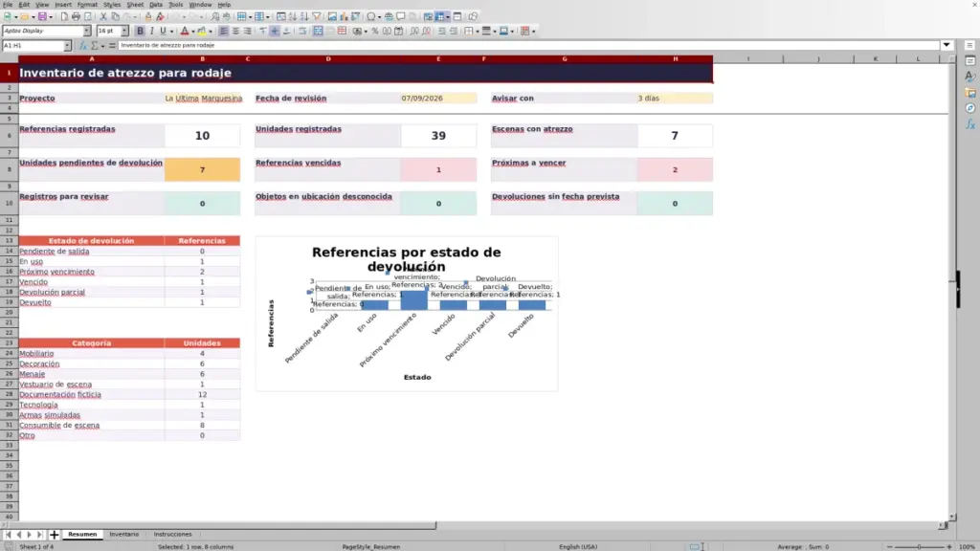The height and width of the screenshot is (551, 980).
Task: Click the zoom slider in status bar
Action: coord(920,546)
